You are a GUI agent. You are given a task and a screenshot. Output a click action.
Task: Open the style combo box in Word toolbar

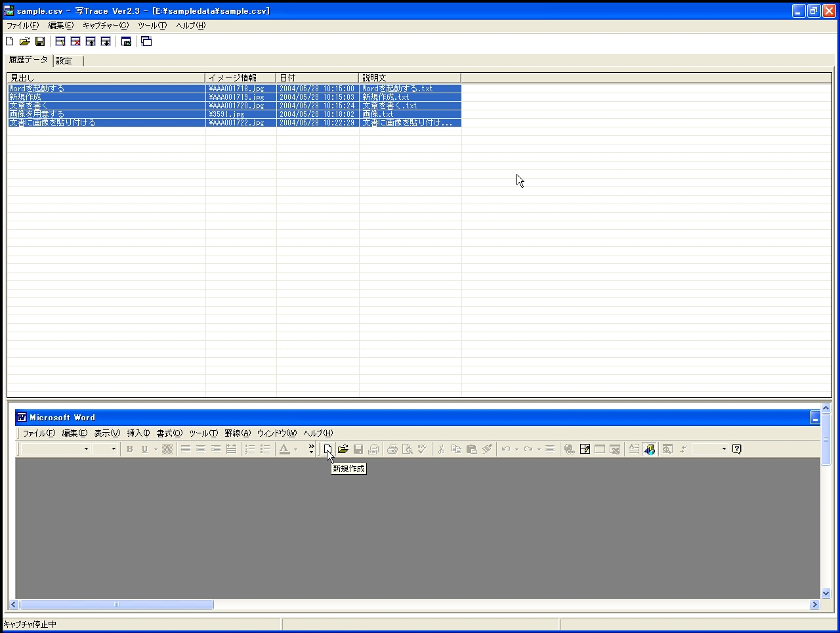(x=55, y=449)
